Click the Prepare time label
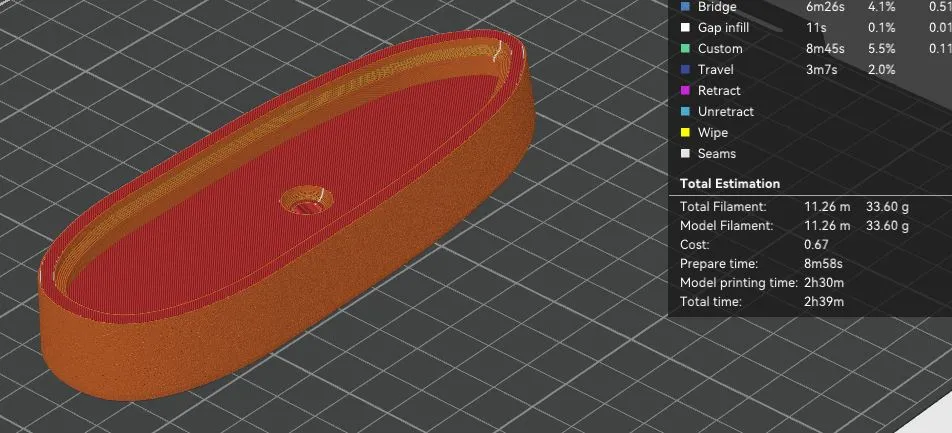This screenshot has height=433, width=952. [719, 264]
